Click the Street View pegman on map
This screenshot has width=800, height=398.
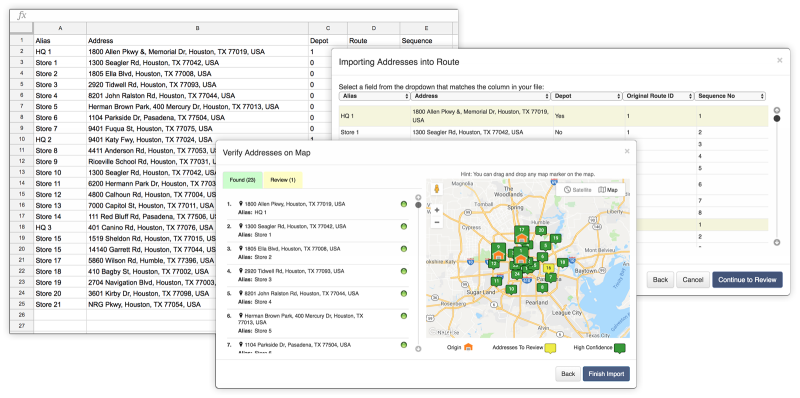coord(437,189)
